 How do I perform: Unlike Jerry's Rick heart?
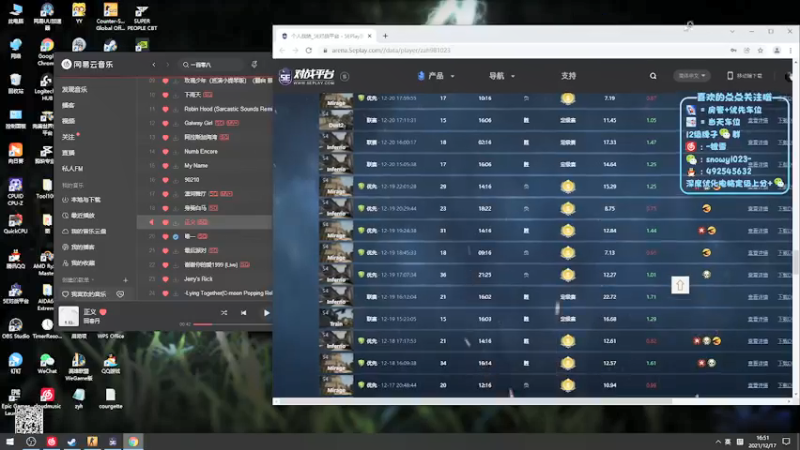pyautogui.click(x=165, y=279)
